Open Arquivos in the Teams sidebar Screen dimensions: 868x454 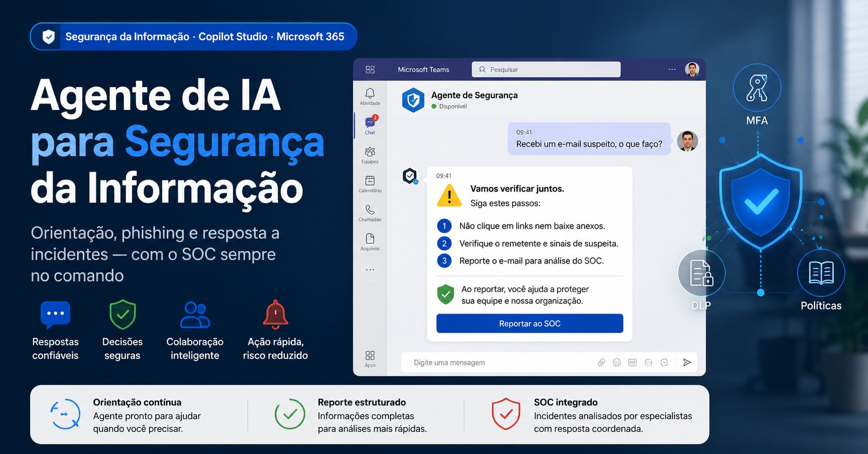coord(370,242)
